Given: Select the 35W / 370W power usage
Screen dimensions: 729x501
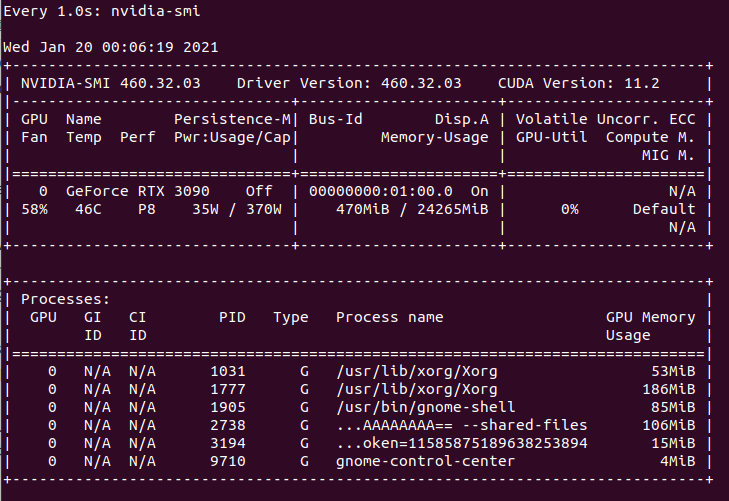Looking at the screenshot, I should point(237,209).
